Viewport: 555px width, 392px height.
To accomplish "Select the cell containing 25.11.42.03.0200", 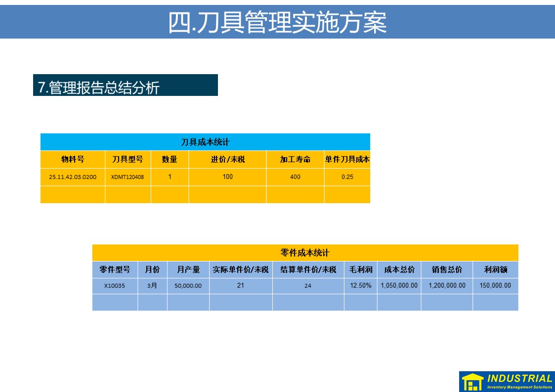I will (x=73, y=177).
